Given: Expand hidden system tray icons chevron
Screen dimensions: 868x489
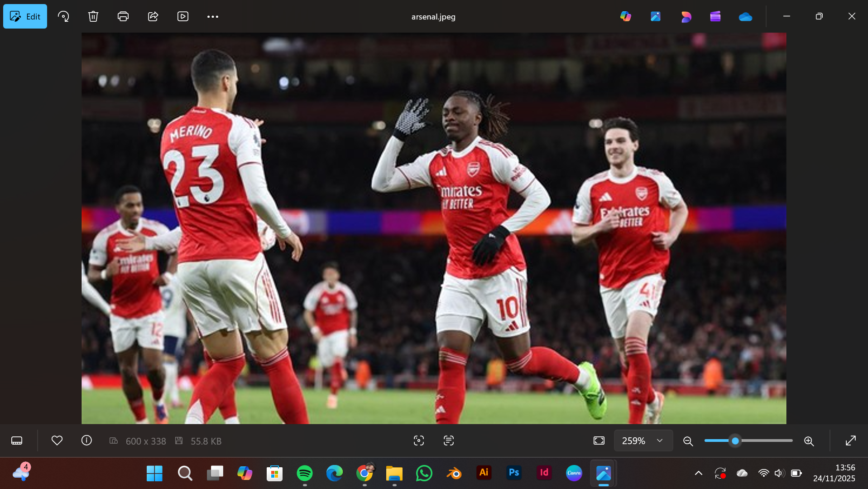Looking at the screenshot, I should pyautogui.click(x=699, y=473).
